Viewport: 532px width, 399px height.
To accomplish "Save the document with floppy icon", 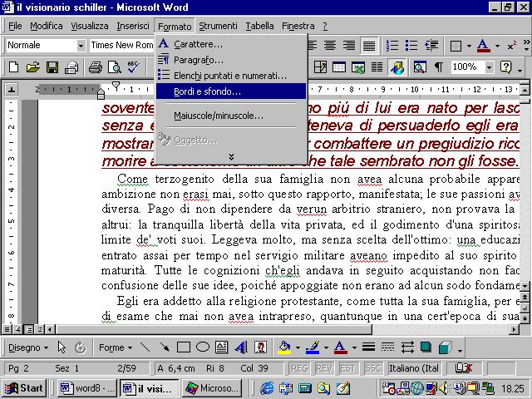I will [x=52, y=67].
